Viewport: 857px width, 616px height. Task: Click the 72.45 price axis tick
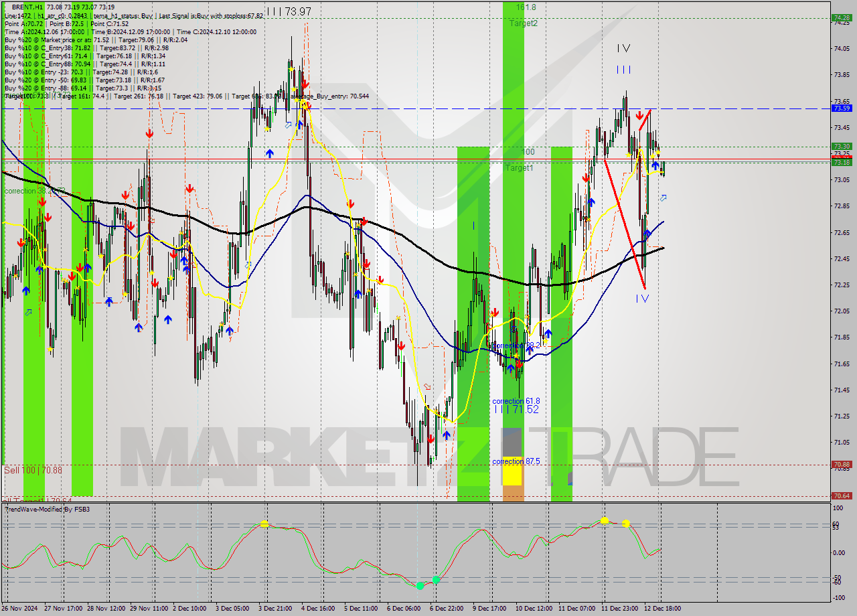click(x=842, y=258)
